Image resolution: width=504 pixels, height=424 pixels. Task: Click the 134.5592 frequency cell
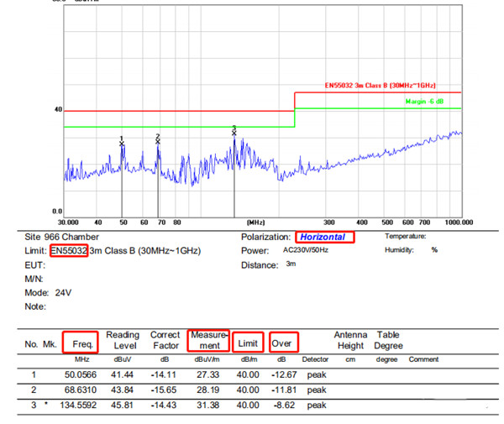(79, 406)
